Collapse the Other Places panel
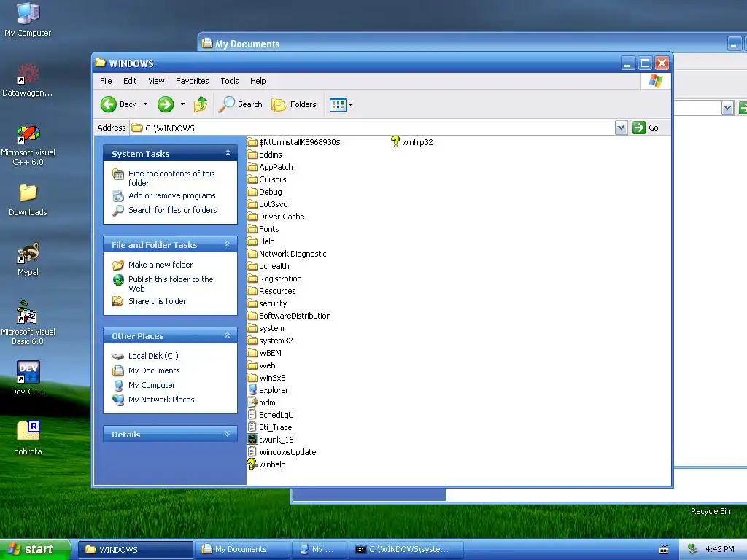Viewport: 747px width, 560px height. pyautogui.click(x=228, y=335)
